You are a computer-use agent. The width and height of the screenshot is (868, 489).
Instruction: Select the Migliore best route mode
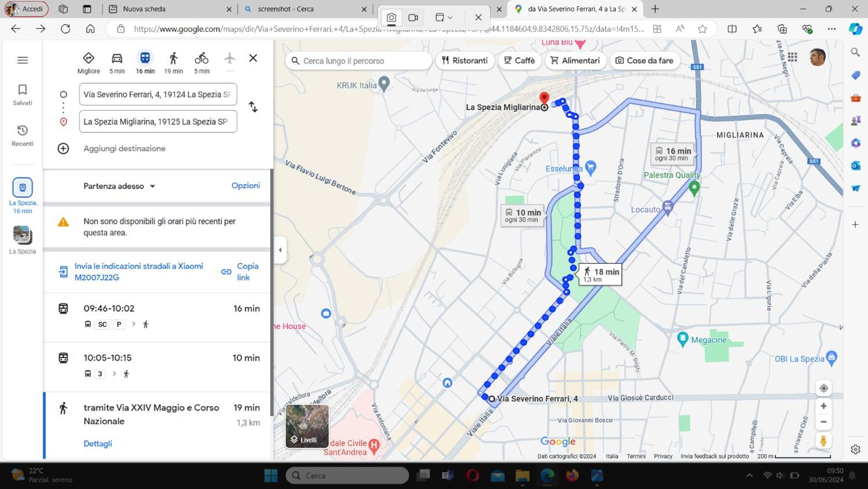tap(89, 63)
